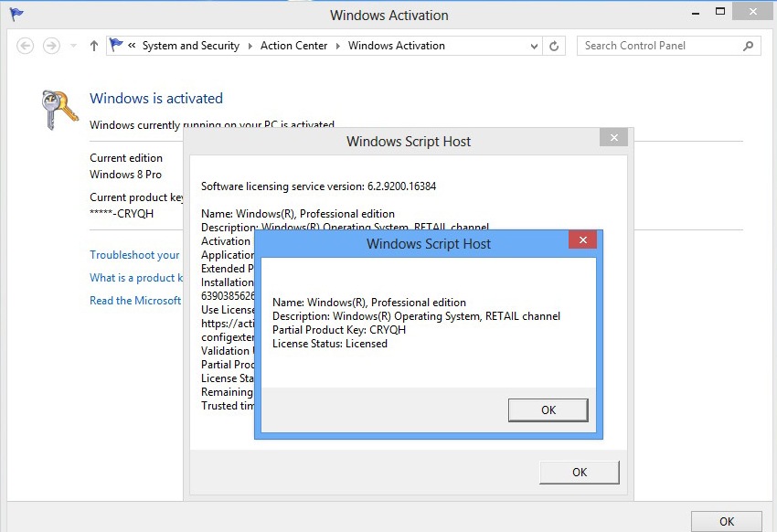This screenshot has height=532, width=777.
Task: Go up one level with the Up arrow
Action: [x=93, y=46]
